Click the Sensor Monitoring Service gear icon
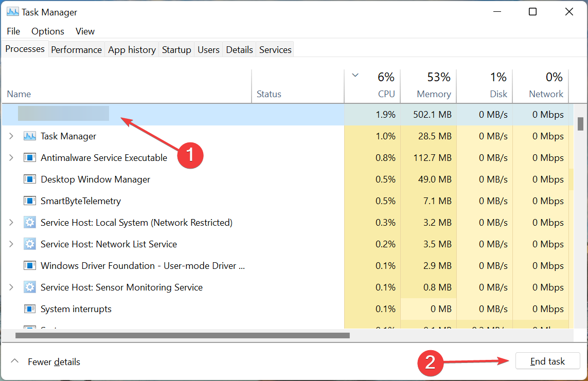 click(30, 287)
